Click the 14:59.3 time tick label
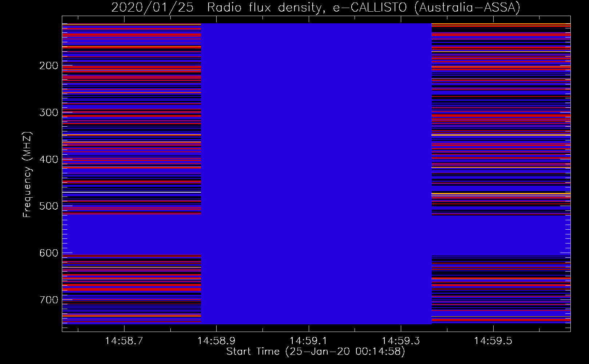 click(x=401, y=341)
